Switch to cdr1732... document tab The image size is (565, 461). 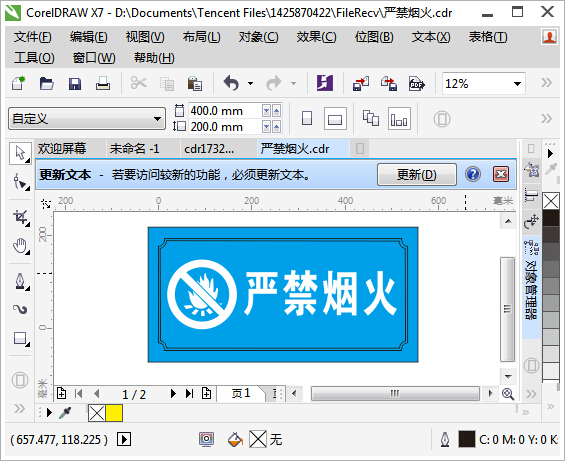[209, 149]
